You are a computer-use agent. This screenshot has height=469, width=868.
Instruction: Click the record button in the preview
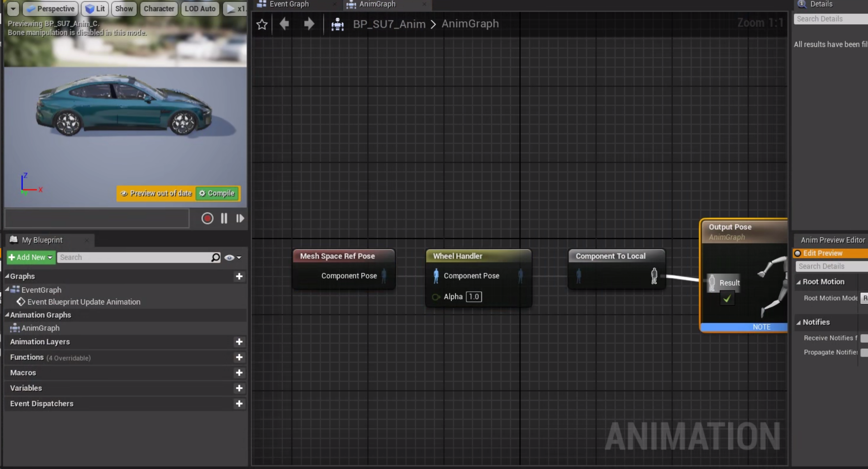pyautogui.click(x=207, y=218)
